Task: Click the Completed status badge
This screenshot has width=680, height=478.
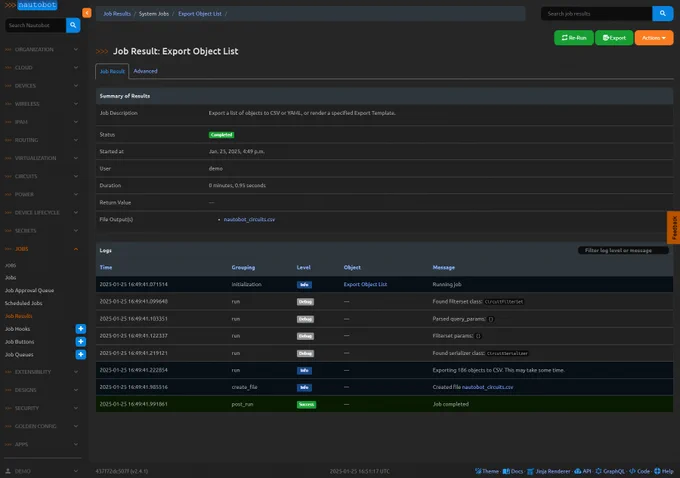Action: 221,135
